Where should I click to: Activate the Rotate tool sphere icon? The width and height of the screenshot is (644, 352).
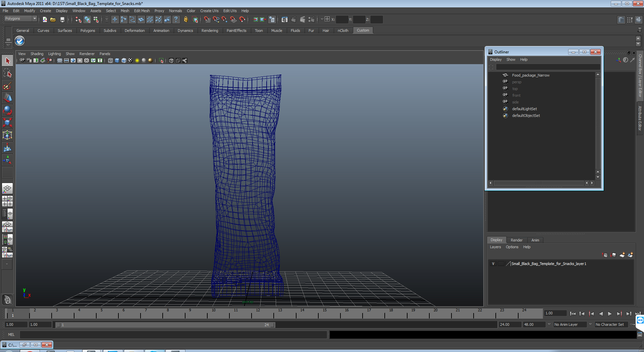pos(7,111)
